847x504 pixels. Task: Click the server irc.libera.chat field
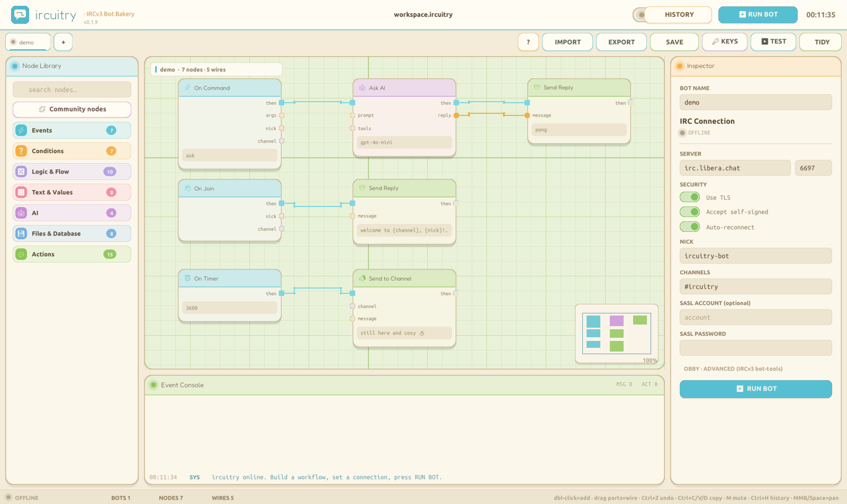coord(735,168)
